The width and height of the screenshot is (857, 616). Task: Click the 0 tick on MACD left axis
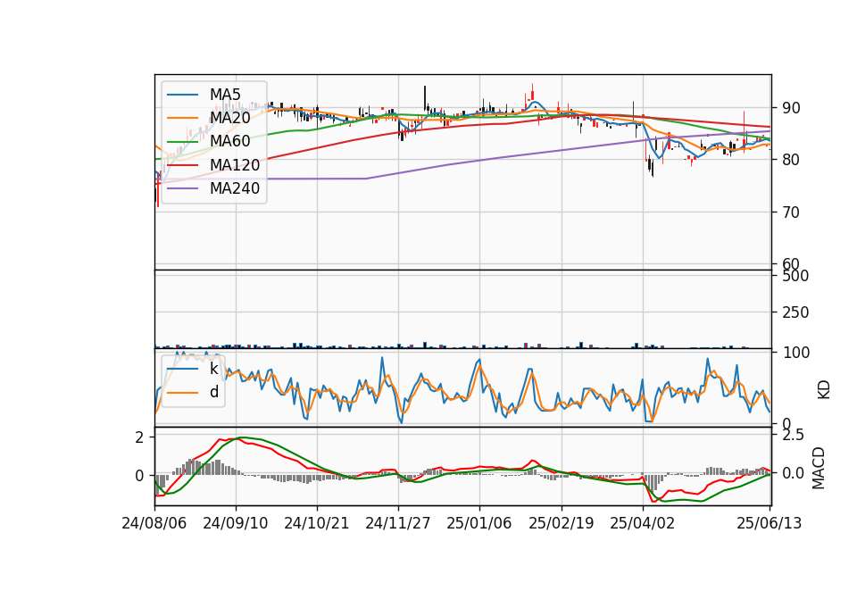pos(139,476)
